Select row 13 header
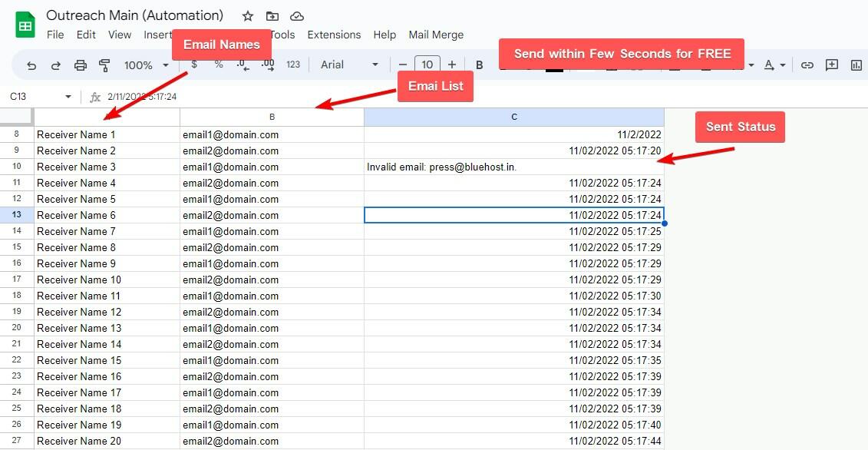This screenshot has width=868, height=450. coord(17,215)
